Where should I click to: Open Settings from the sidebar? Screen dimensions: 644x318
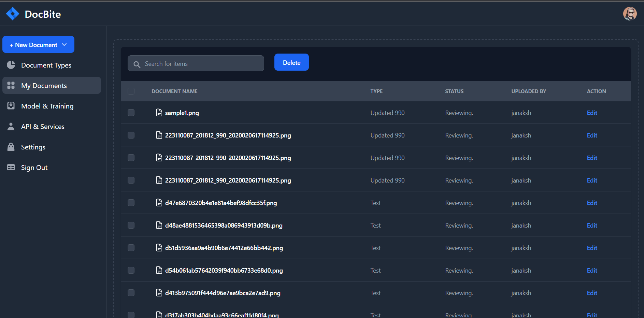[x=52, y=147]
